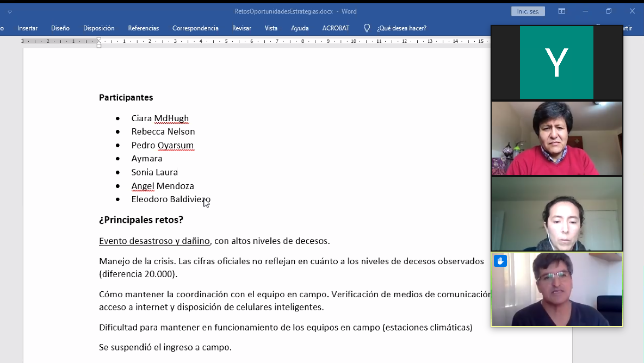Open the ACROBAT tab
The width and height of the screenshot is (644, 363).
[336, 28]
